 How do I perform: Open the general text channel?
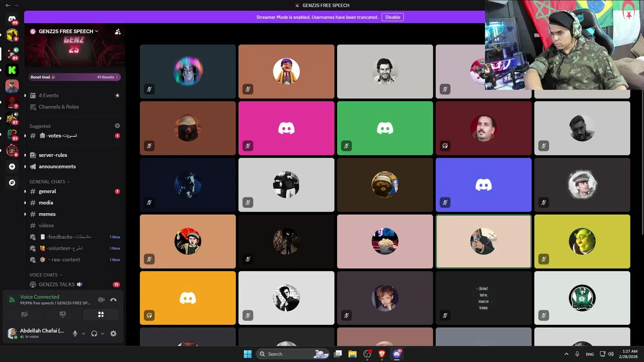[x=74, y=191]
